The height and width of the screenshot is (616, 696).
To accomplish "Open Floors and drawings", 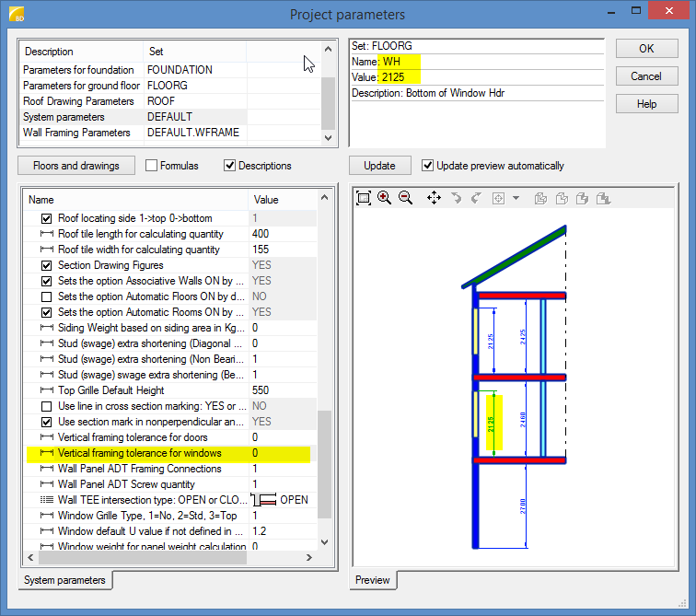I will pos(76,166).
